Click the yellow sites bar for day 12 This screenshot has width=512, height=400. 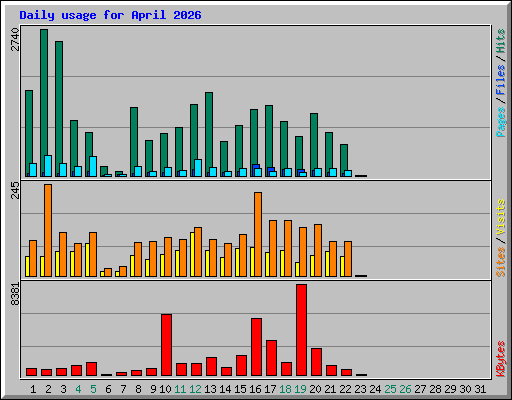tap(192, 254)
